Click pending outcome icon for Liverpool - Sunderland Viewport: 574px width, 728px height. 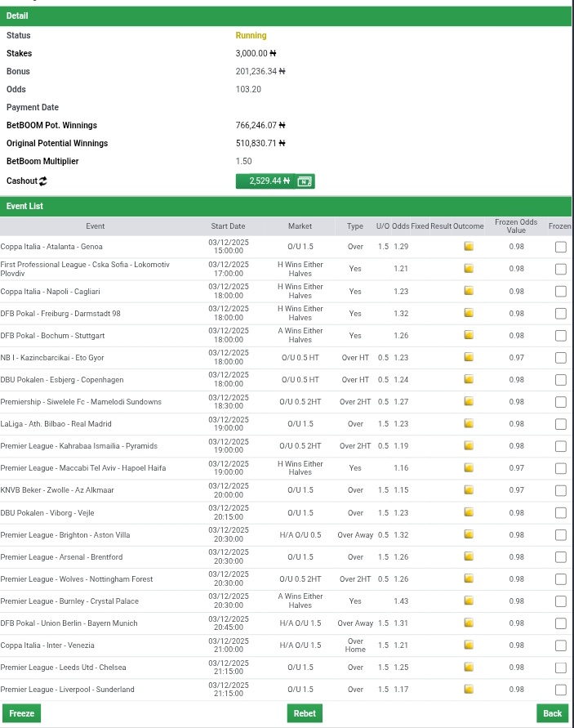[469, 689]
